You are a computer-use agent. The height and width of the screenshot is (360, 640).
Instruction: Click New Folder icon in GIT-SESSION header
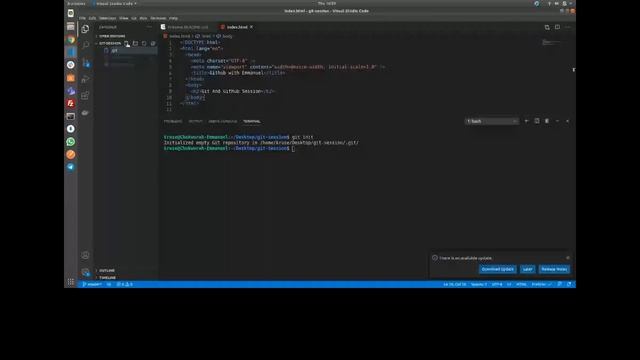tap(136, 43)
